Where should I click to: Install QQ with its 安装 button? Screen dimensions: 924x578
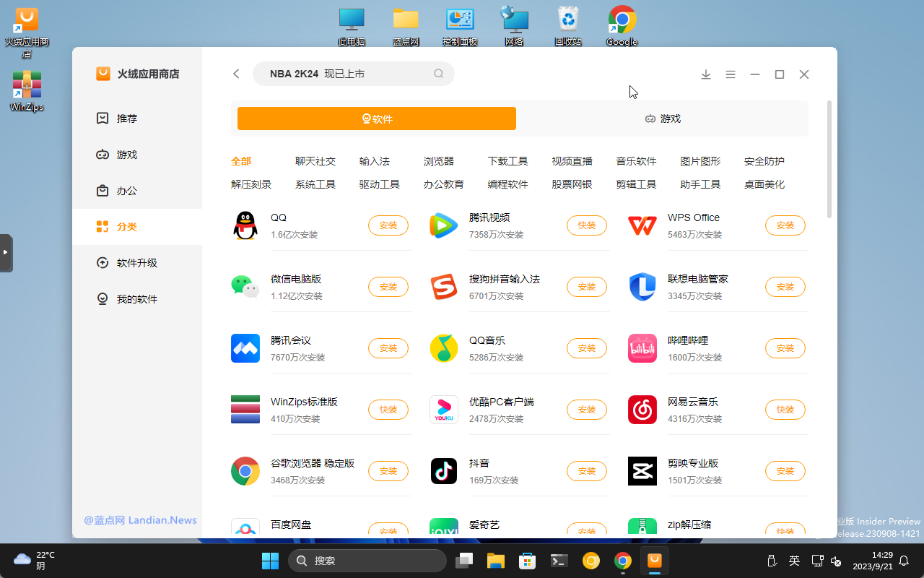388,225
